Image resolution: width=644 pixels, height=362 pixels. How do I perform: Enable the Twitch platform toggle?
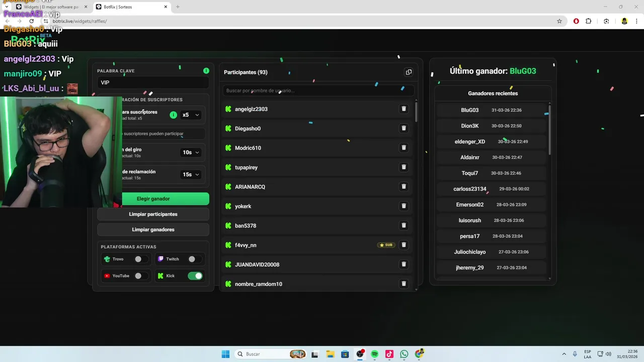pyautogui.click(x=195, y=259)
